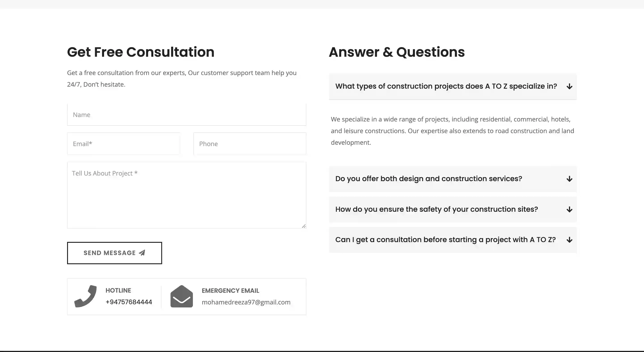Click the envelope/email icon
The image size is (644, 352).
click(181, 296)
